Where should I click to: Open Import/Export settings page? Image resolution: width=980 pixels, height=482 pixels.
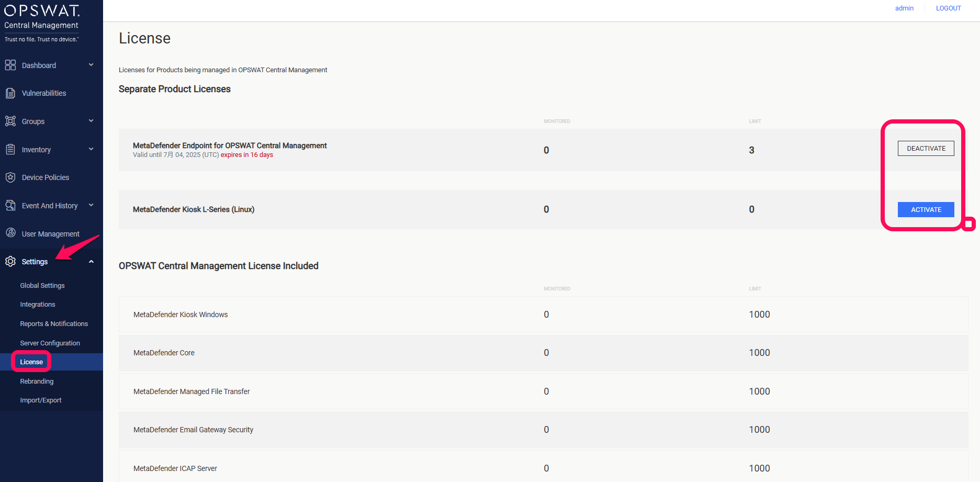tap(41, 400)
